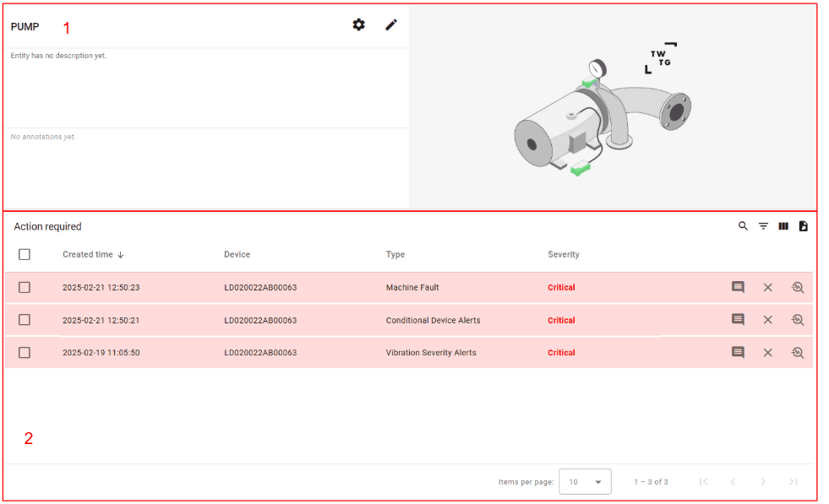Open columns-to-display icon

point(783,226)
